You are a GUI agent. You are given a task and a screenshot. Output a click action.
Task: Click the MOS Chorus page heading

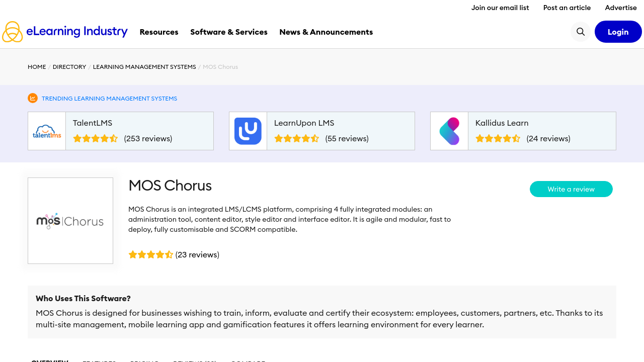(170, 186)
